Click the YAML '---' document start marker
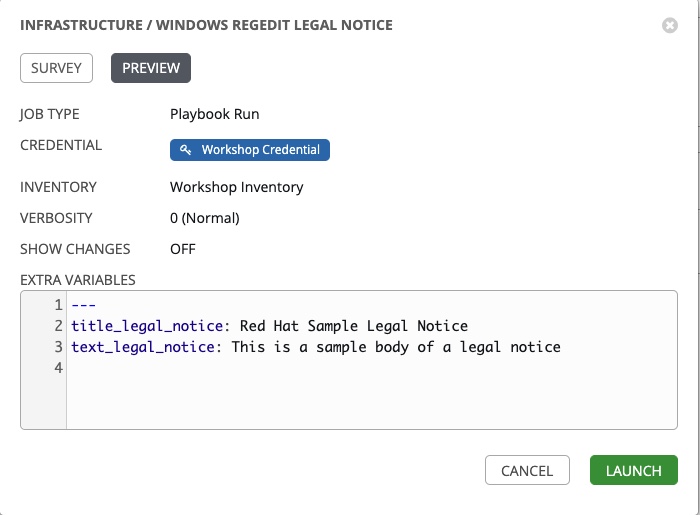Screen dimensions: 700x515 pos(83,305)
